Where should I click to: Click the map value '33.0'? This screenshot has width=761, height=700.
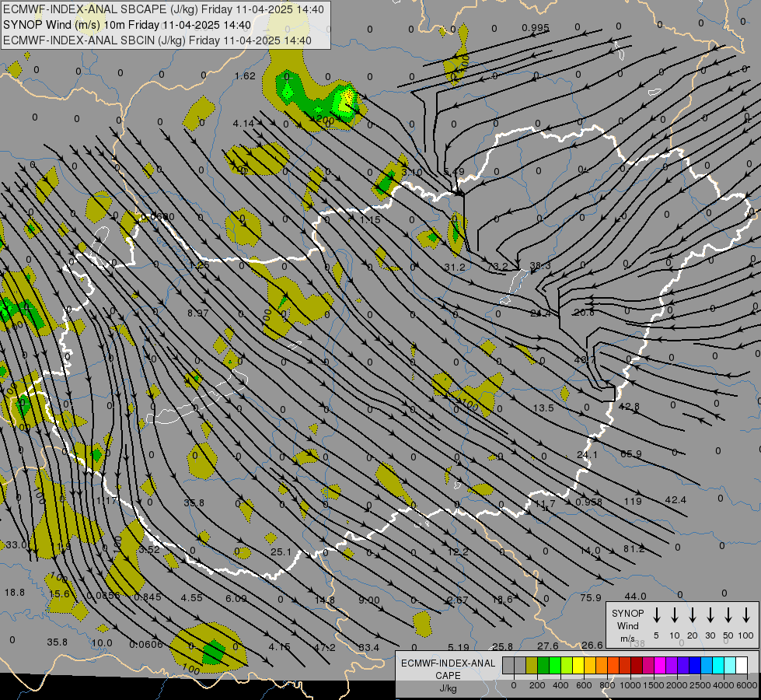16,545
